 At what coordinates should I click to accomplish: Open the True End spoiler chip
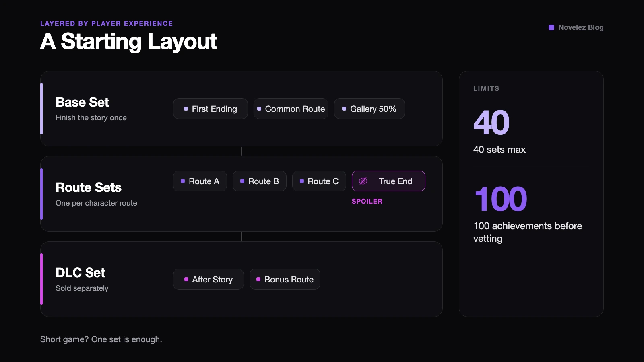pyautogui.click(x=388, y=181)
